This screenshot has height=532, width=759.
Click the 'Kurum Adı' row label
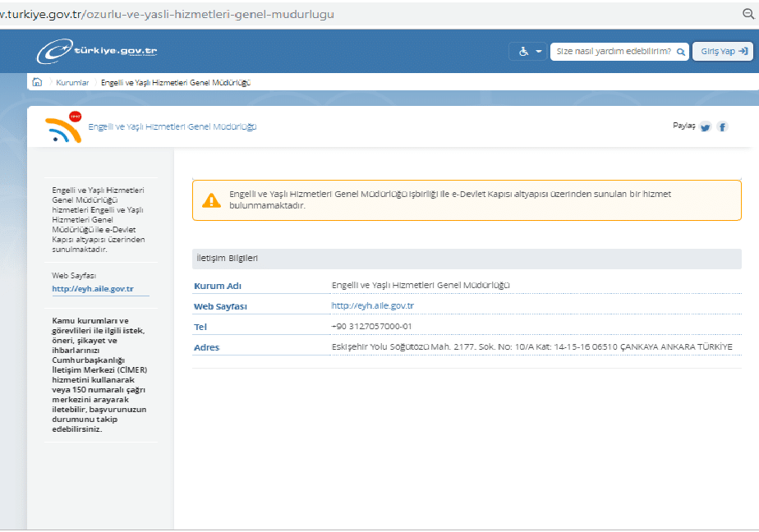pyautogui.click(x=218, y=286)
